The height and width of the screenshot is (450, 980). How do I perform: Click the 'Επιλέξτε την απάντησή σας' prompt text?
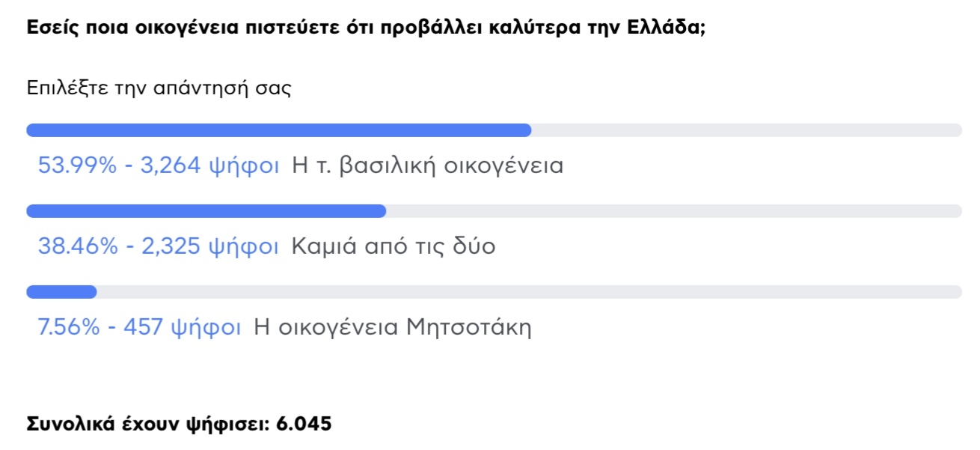[159, 88]
